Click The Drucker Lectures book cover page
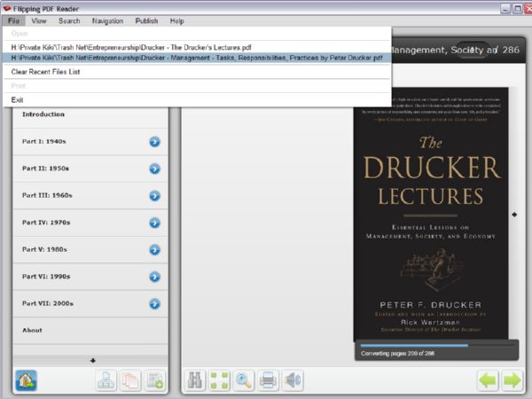Viewport: 532px width, 399px height. [431, 214]
